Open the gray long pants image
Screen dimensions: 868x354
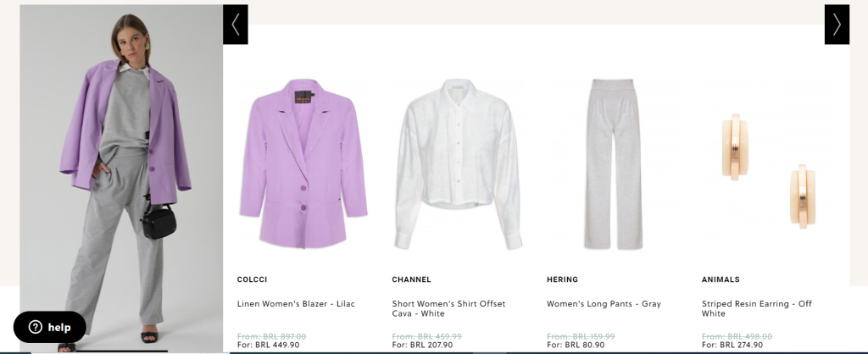pyautogui.click(x=614, y=163)
